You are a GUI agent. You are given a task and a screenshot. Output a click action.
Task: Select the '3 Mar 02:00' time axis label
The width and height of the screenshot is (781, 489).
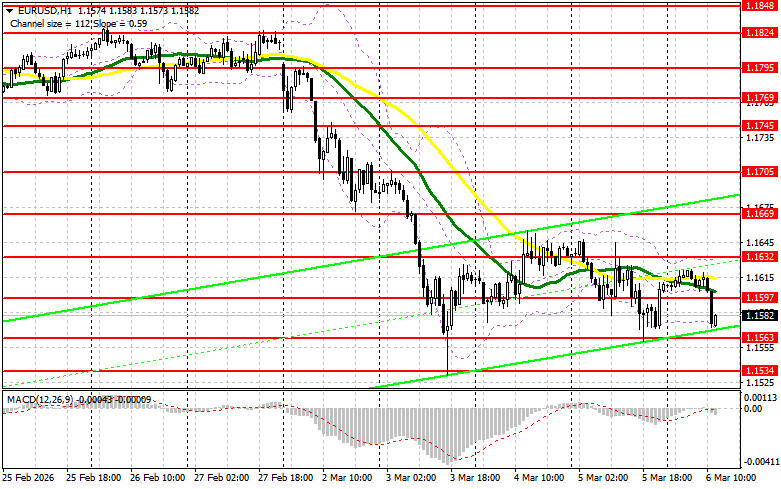411,478
